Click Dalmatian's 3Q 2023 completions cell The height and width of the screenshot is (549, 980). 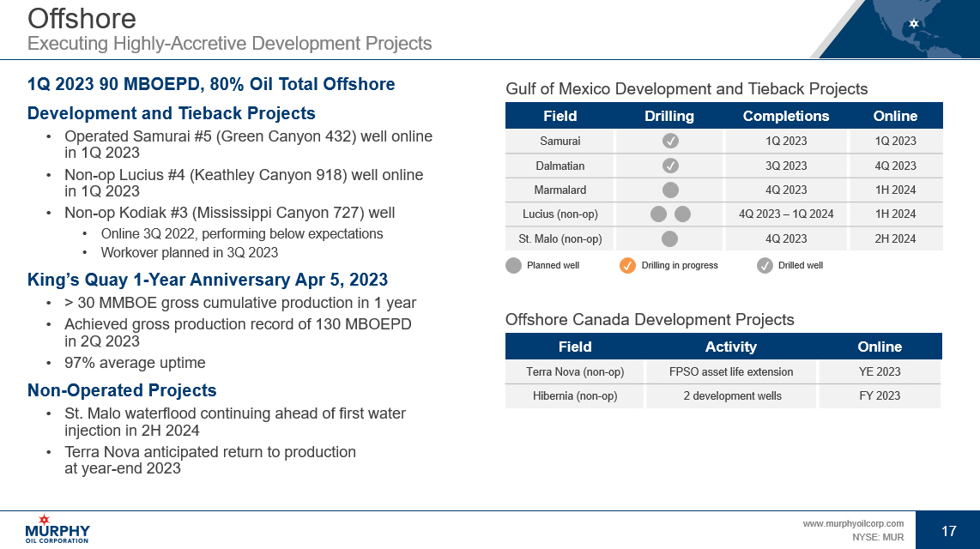[x=785, y=166]
